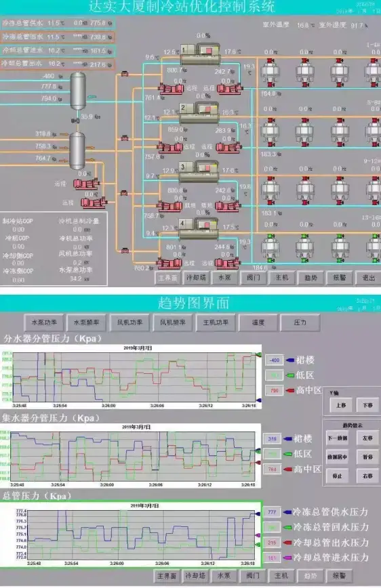The image size is (381, 588).
Task: Click the 冷冻总管供水 readout row
Action: 58,23
